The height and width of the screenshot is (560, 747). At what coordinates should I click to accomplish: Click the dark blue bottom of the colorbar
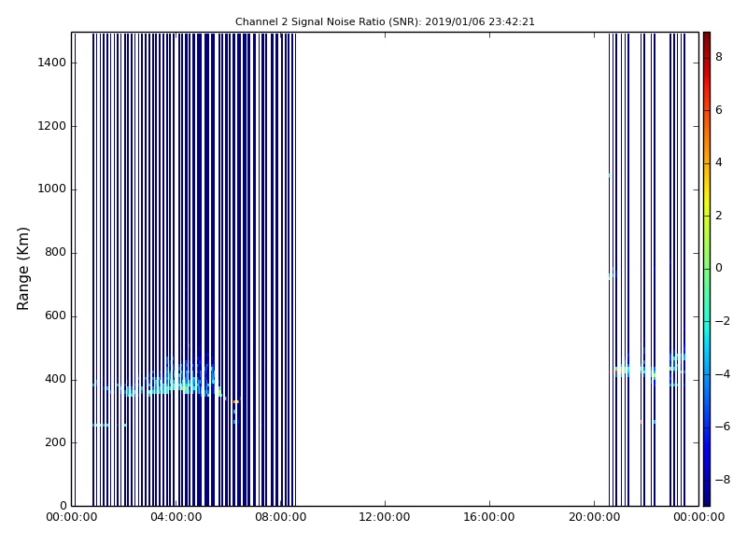[x=707, y=496]
